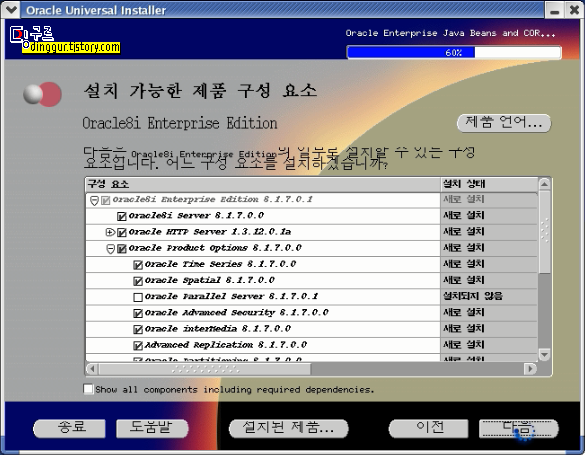
Task: Proceed with the 다음 (Next) button
Action: pyautogui.click(x=519, y=429)
